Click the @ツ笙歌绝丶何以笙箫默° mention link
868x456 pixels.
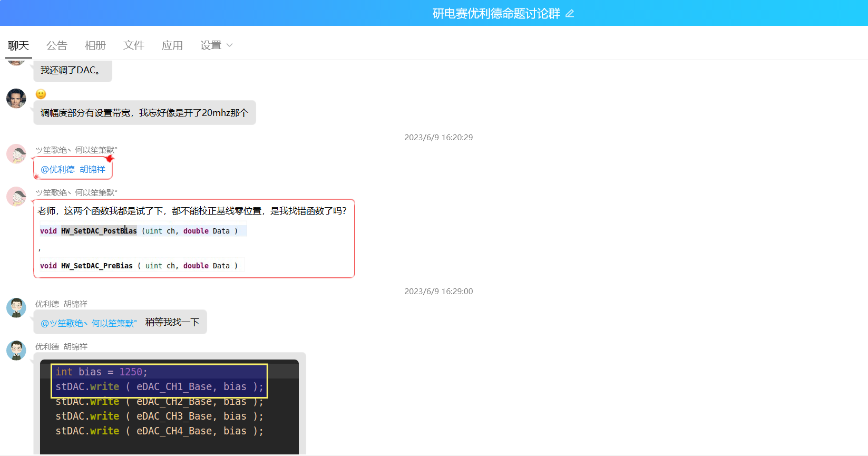pyautogui.click(x=89, y=323)
